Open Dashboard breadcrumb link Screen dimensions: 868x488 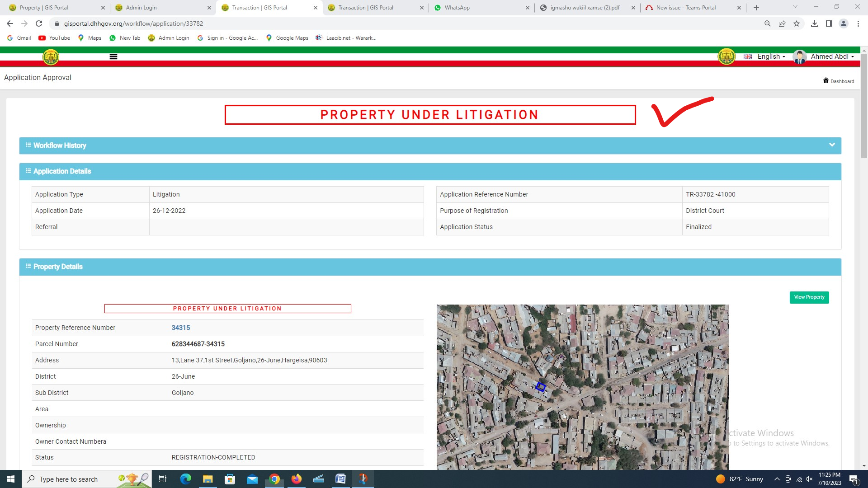click(842, 81)
